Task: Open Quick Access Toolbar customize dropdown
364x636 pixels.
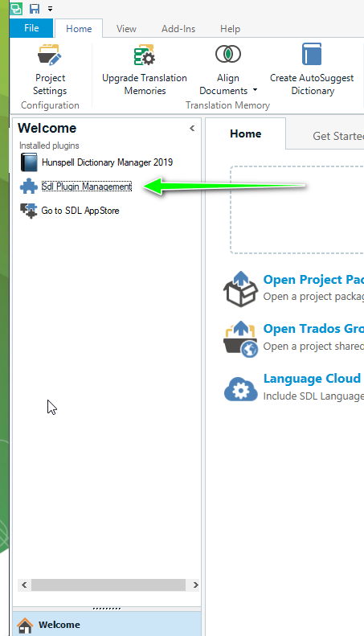Action: pyautogui.click(x=51, y=9)
